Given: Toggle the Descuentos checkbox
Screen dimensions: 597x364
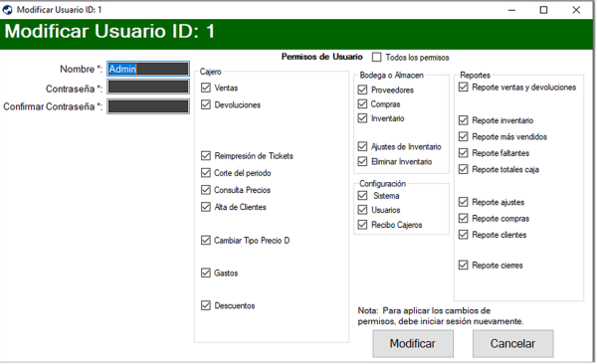Looking at the screenshot, I should (206, 305).
